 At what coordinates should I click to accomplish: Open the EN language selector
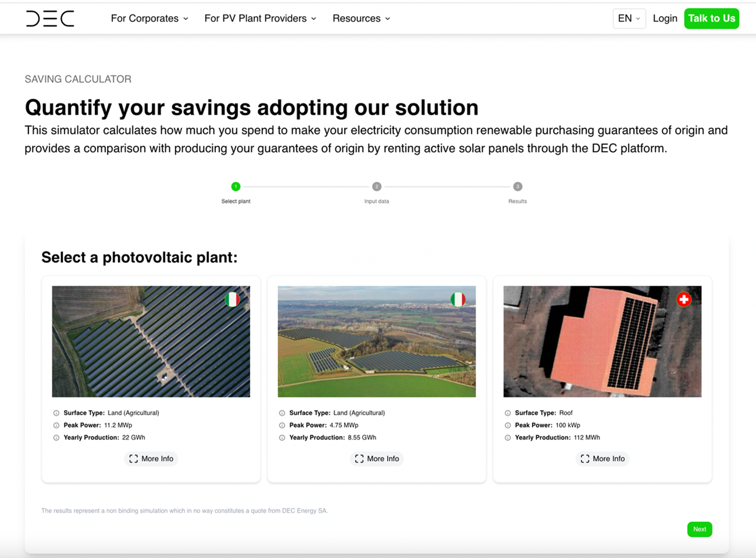[x=629, y=19]
